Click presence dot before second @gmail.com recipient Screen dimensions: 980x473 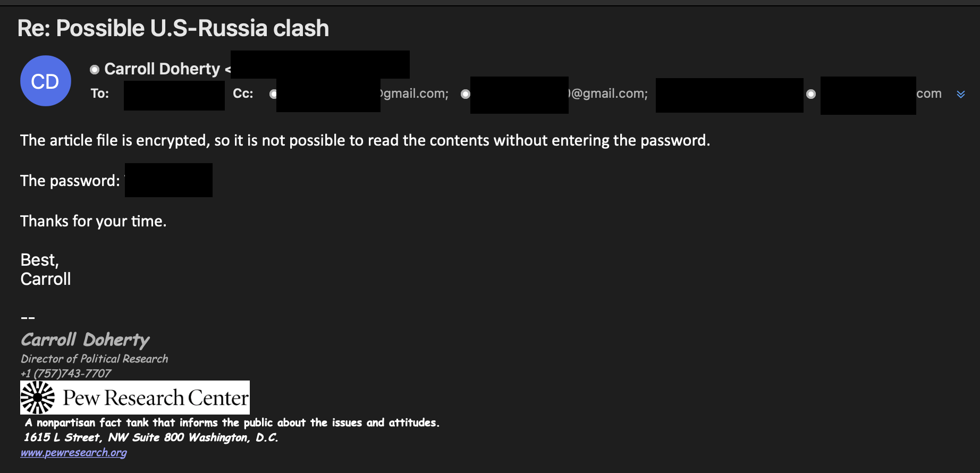coord(466,94)
